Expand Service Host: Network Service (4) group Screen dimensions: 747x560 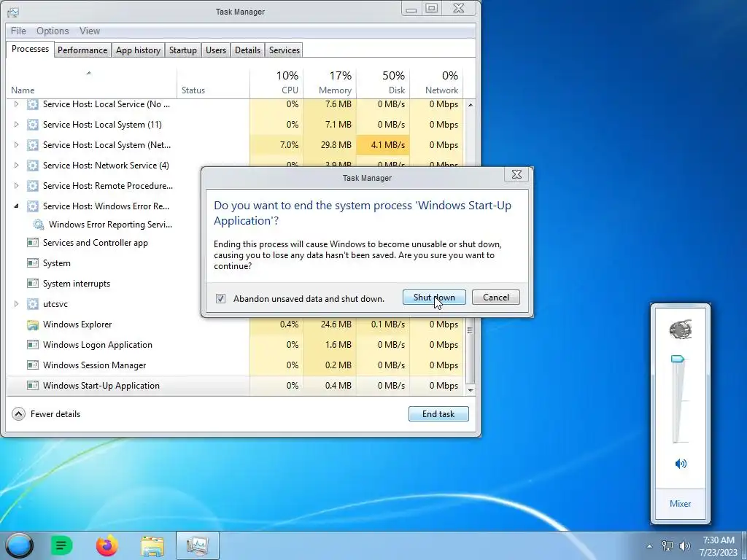(x=16, y=166)
